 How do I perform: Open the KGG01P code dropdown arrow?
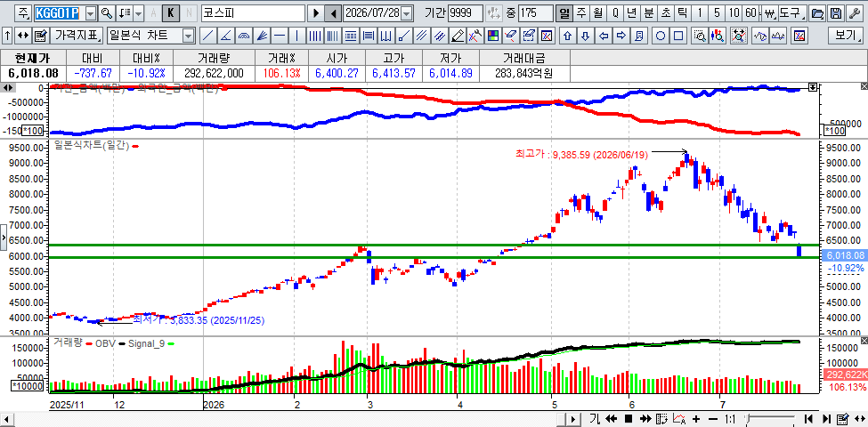92,13
